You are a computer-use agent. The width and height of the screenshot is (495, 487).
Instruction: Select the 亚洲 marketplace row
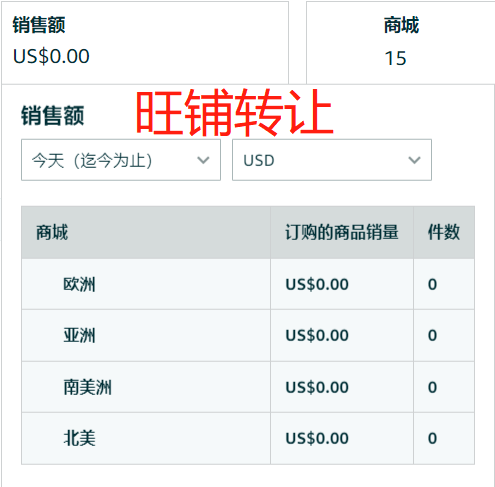pyautogui.click(x=248, y=335)
